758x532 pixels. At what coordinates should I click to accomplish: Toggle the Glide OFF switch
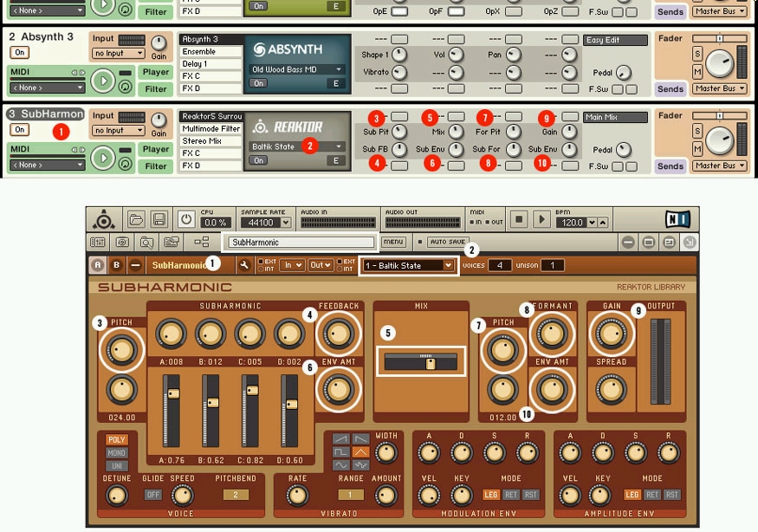(153, 495)
